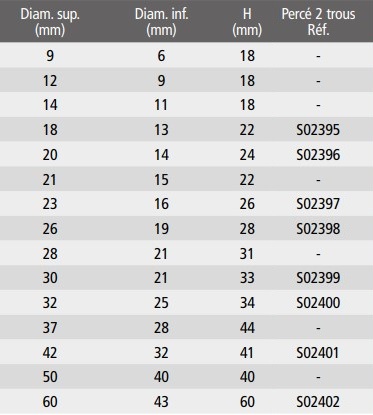Viewport: 373px width, 415px height.
Task: Select the upper diameter value 60
Action: [50, 402]
